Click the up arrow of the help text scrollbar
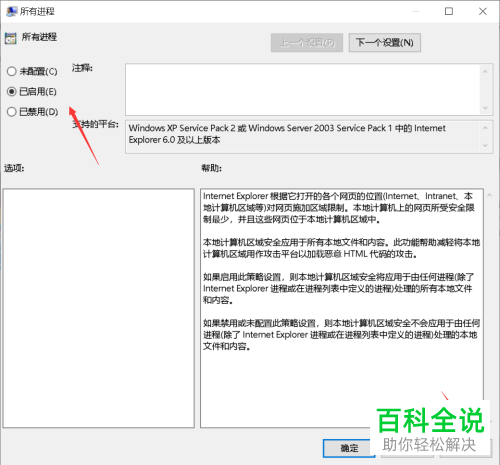Image resolution: width=500 pixels, height=465 pixels. click(x=489, y=195)
